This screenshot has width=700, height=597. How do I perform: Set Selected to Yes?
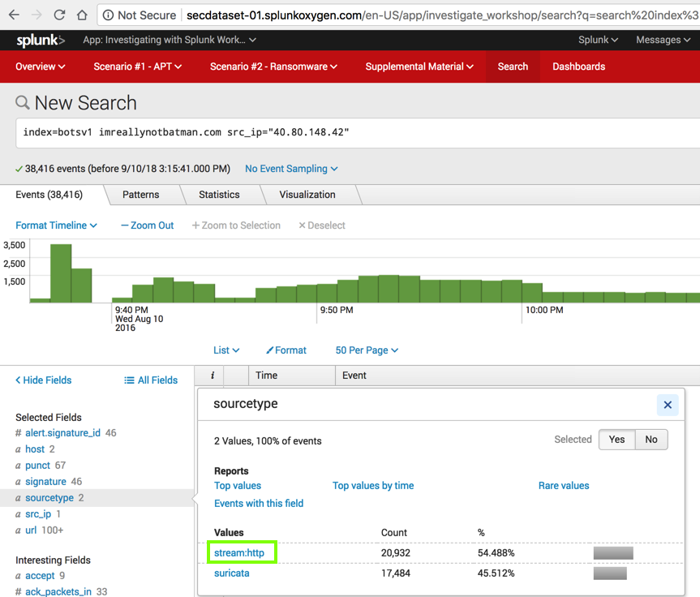(x=616, y=440)
